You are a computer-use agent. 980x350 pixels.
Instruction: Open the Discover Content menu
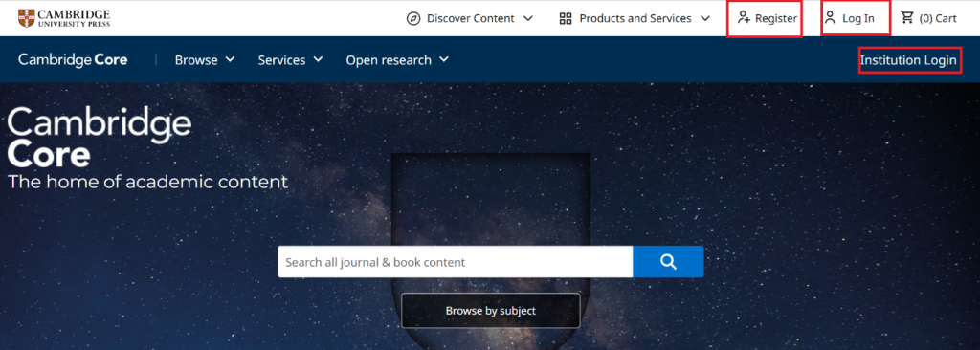point(470,18)
